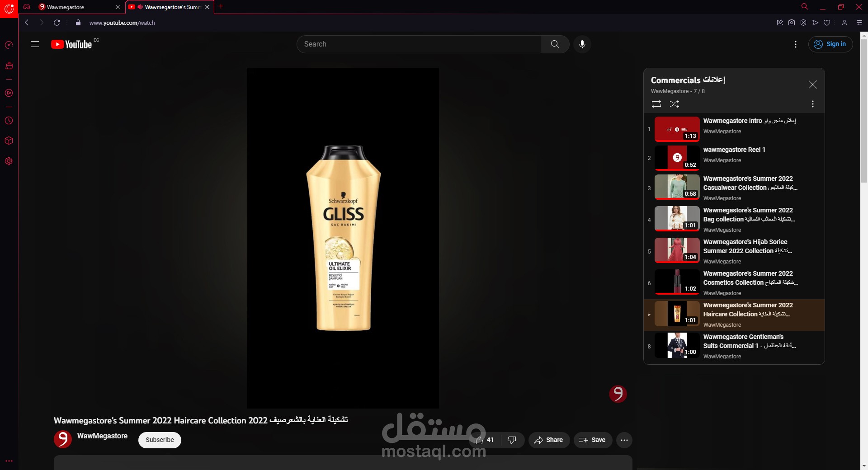
Task: Open the ad blocker shield icon
Action: (803, 23)
